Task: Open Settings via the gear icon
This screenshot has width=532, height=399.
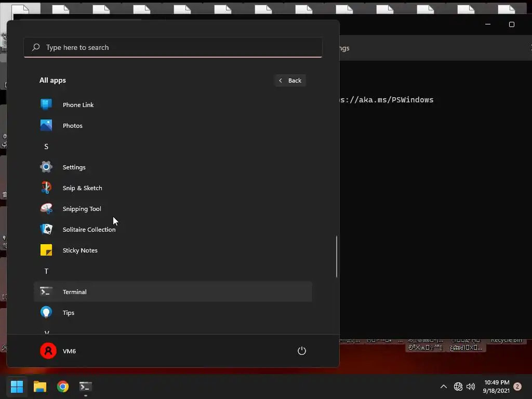Action: pyautogui.click(x=46, y=167)
